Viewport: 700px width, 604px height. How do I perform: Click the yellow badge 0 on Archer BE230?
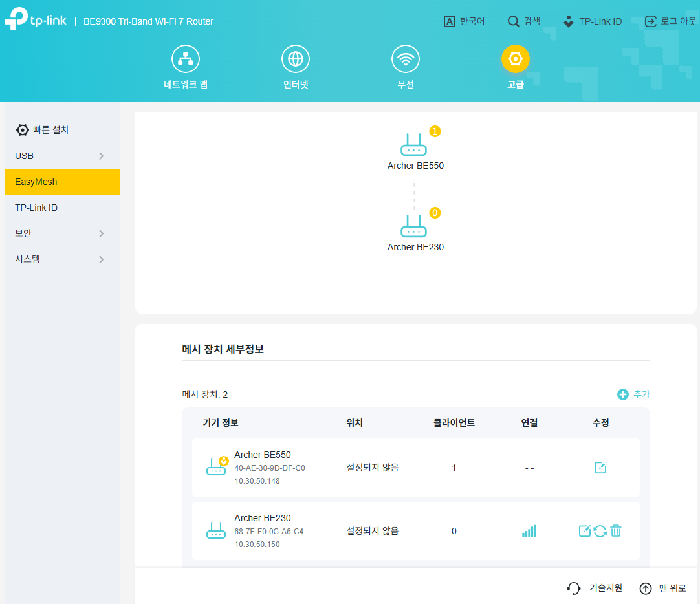pos(435,213)
